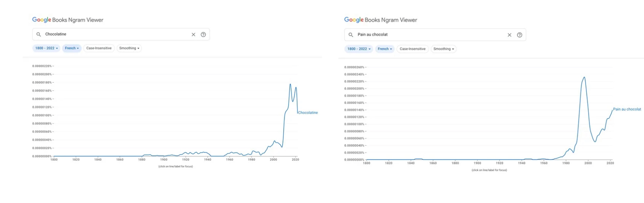The width and height of the screenshot is (644, 203).
Task: Toggle Case-Insensitive on the Chocolatine chart
Action: point(99,48)
